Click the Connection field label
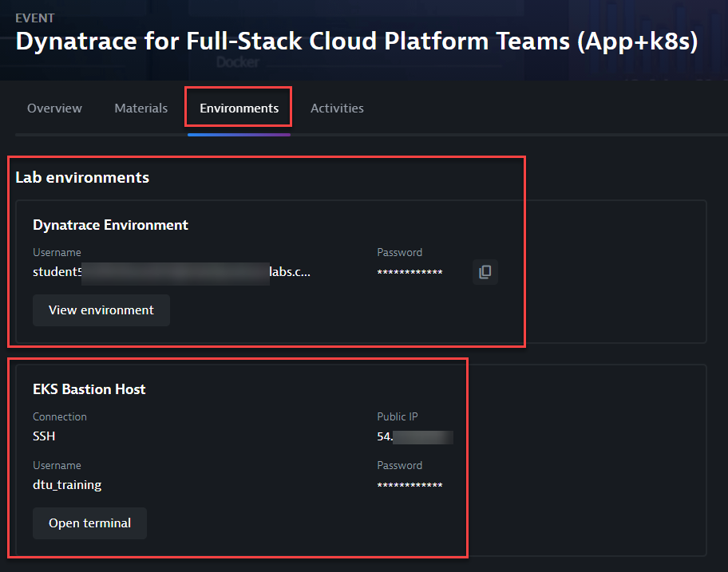The image size is (728, 572). (60, 416)
